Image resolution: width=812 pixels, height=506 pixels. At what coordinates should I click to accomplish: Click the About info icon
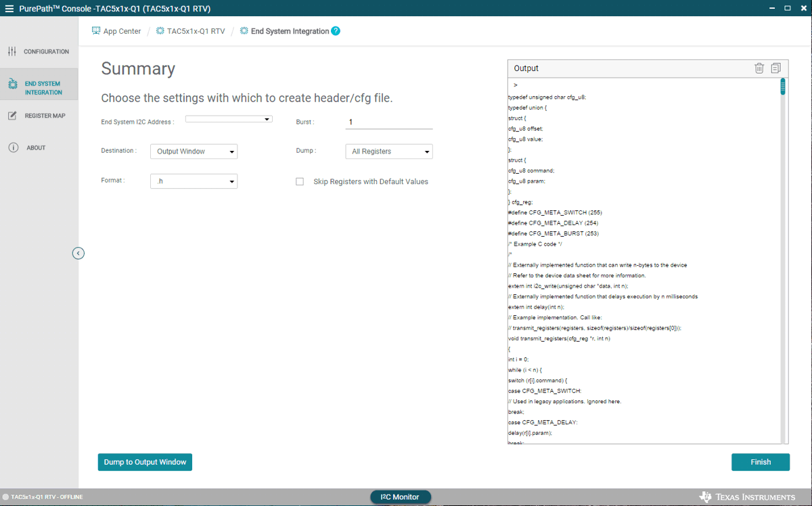pyautogui.click(x=13, y=147)
